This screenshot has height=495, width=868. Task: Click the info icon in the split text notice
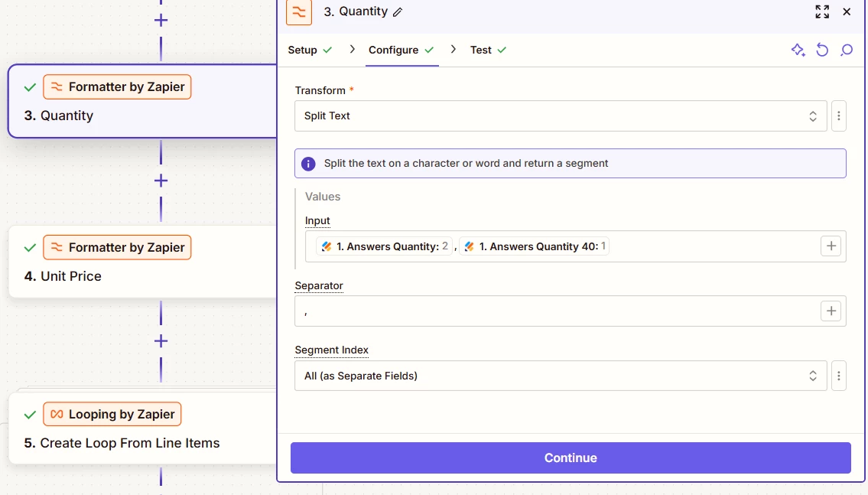pos(308,164)
